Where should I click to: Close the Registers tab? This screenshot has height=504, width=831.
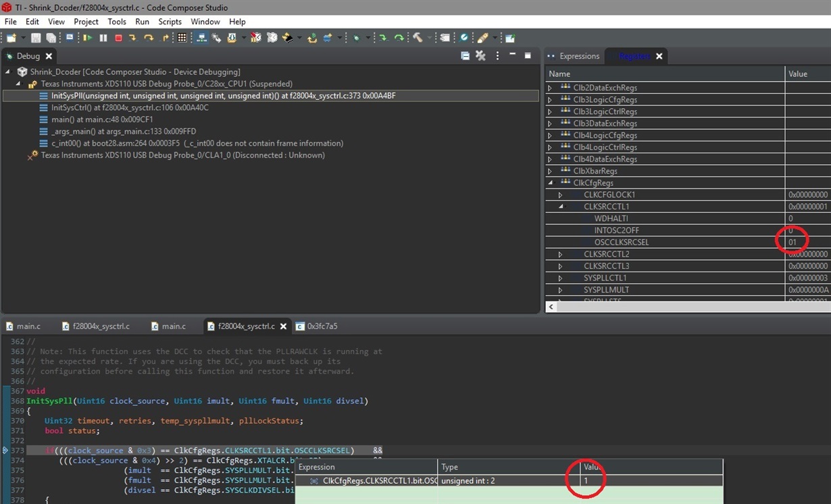[x=659, y=56]
